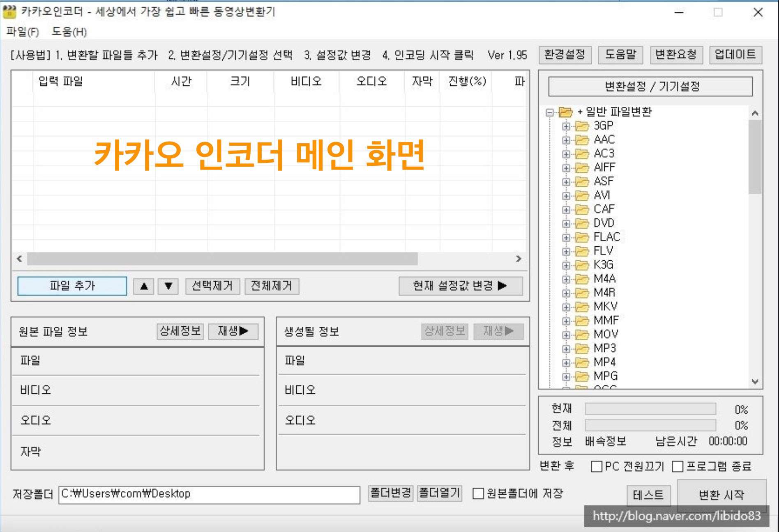
Task: Click the 파일 추가 button
Action: click(x=72, y=286)
